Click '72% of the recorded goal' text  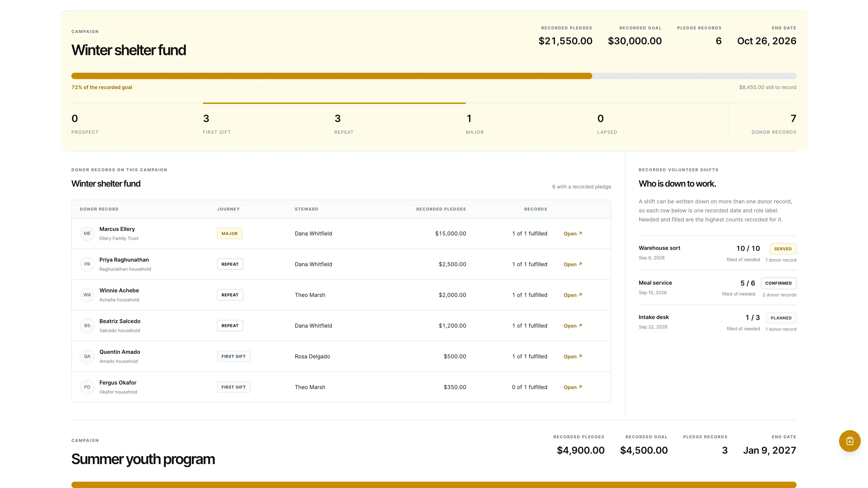coord(102,87)
